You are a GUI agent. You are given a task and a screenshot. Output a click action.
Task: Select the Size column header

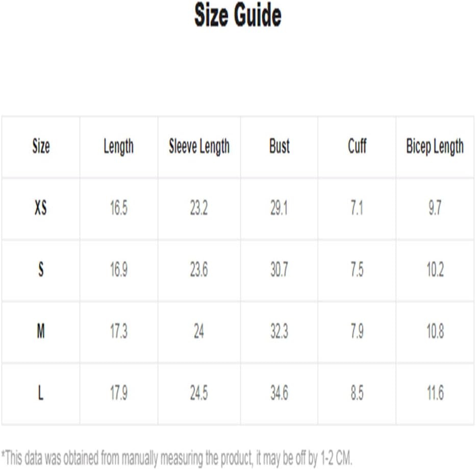click(41, 146)
